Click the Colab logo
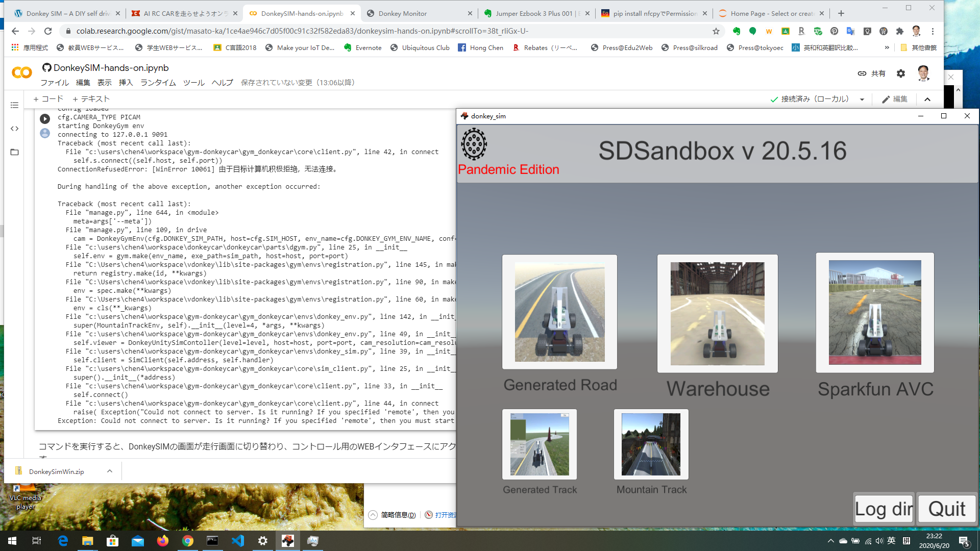 [x=21, y=73]
